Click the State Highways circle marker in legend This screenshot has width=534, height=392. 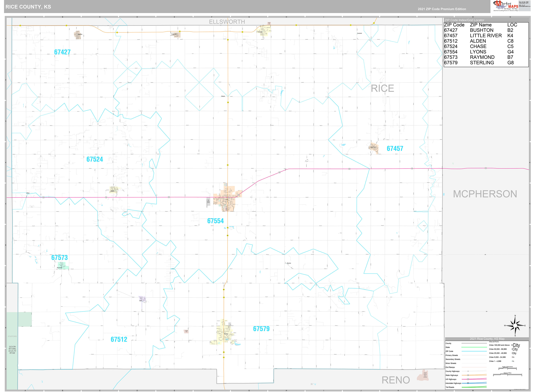[468, 375]
